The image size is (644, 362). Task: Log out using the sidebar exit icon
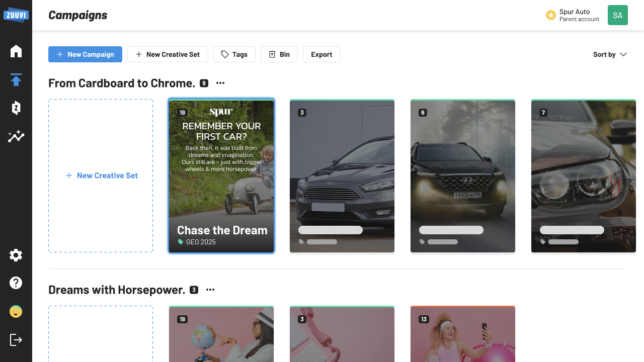pyautogui.click(x=16, y=340)
